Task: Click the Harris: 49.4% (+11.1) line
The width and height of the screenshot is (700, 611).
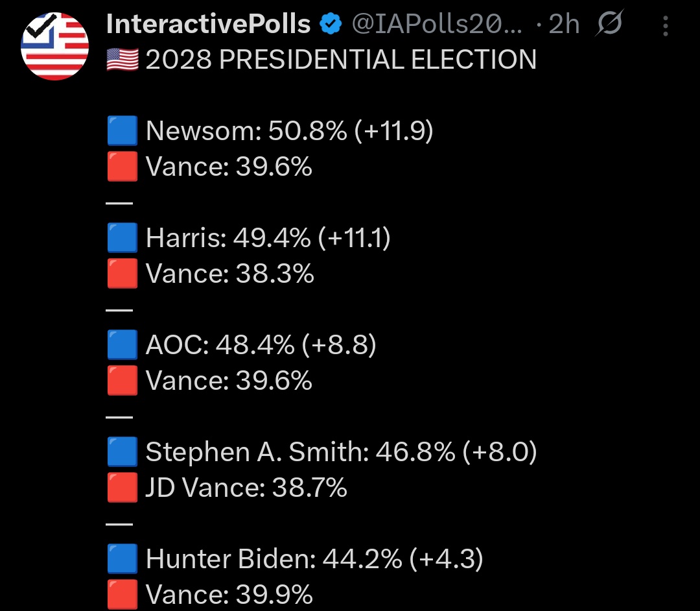Action: (268, 237)
